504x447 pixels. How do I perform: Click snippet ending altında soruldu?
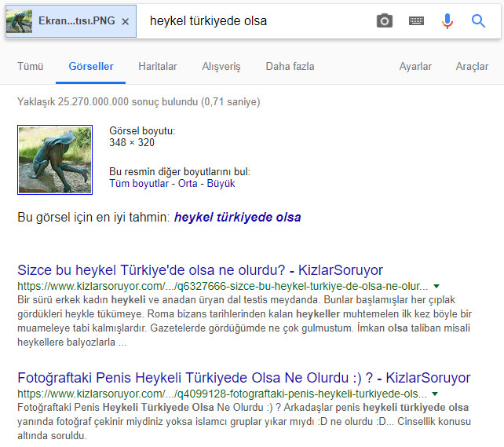[x=244, y=422]
